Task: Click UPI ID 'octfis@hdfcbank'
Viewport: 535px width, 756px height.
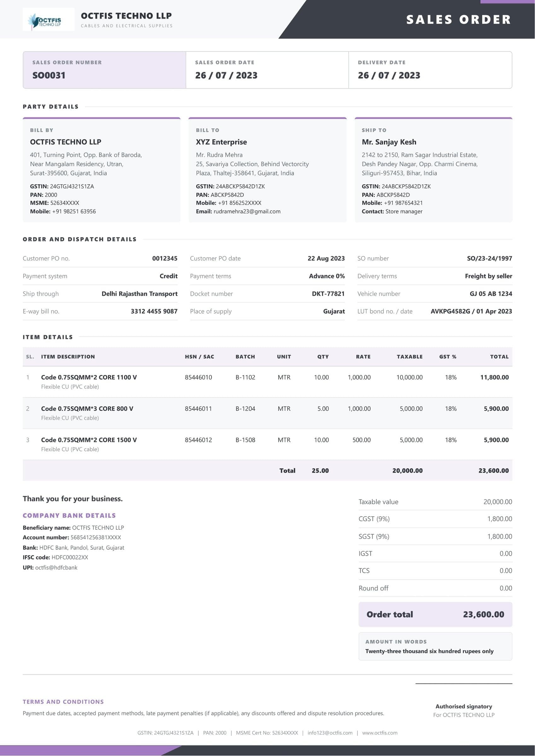Action: click(56, 568)
